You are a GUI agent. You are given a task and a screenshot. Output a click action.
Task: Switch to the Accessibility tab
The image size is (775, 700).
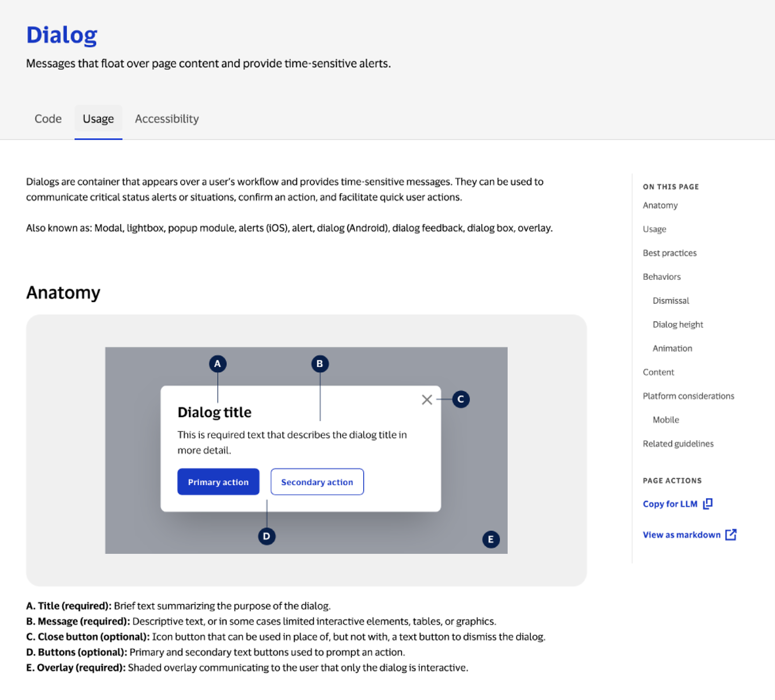[167, 119]
